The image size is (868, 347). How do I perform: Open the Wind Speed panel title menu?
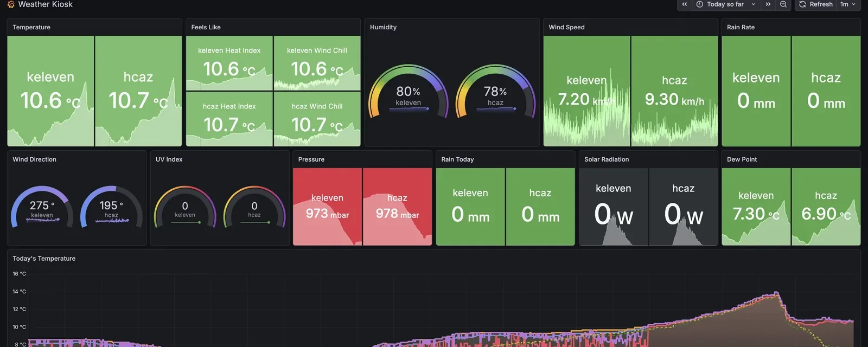click(566, 27)
